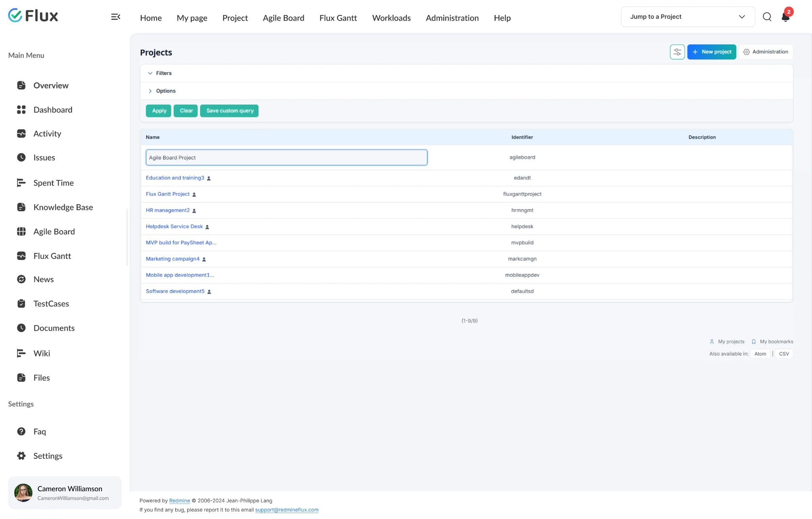Click the Agile Board Project name field
Screen dimensions: 812x519
coord(286,157)
